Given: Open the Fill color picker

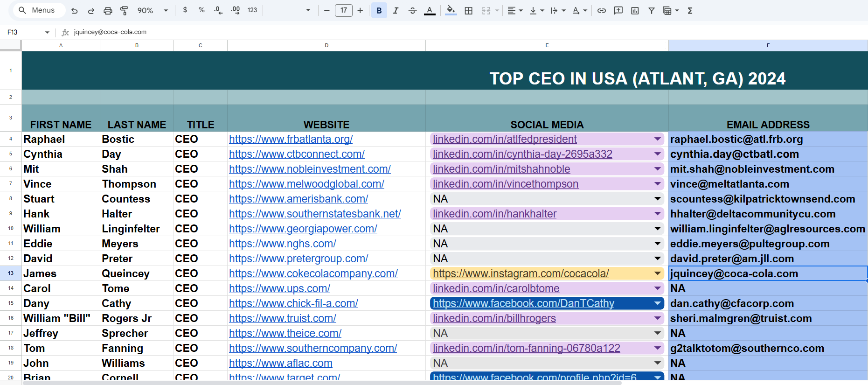Looking at the screenshot, I should (x=451, y=10).
